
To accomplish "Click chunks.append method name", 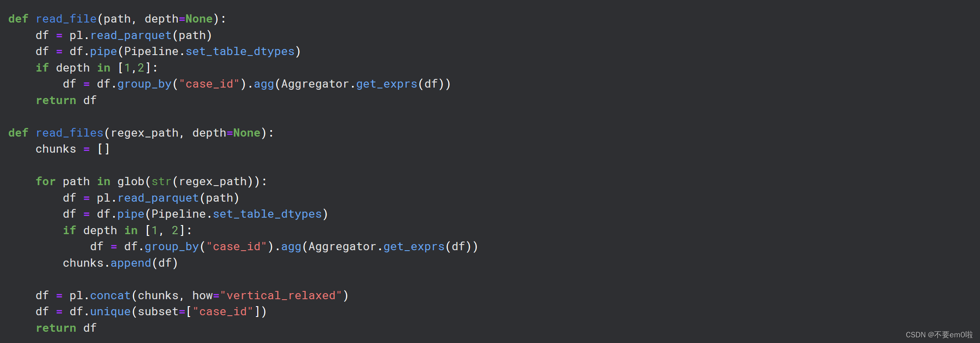I will tap(131, 263).
